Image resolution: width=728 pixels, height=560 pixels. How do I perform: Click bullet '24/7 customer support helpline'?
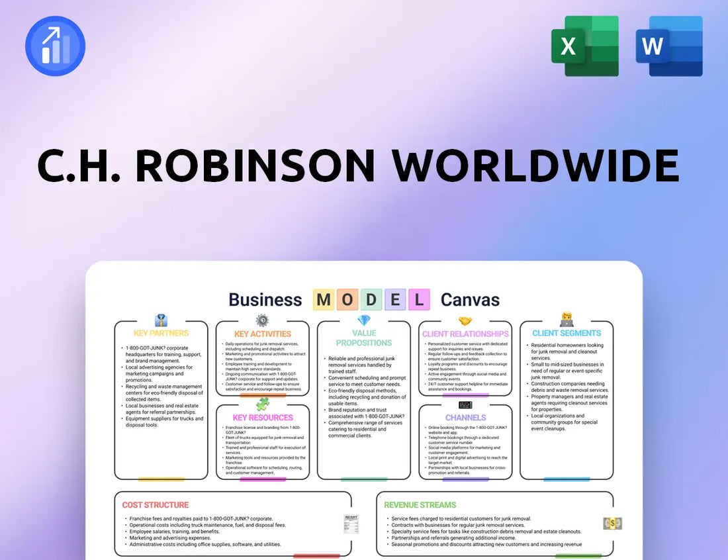(467, 387)
